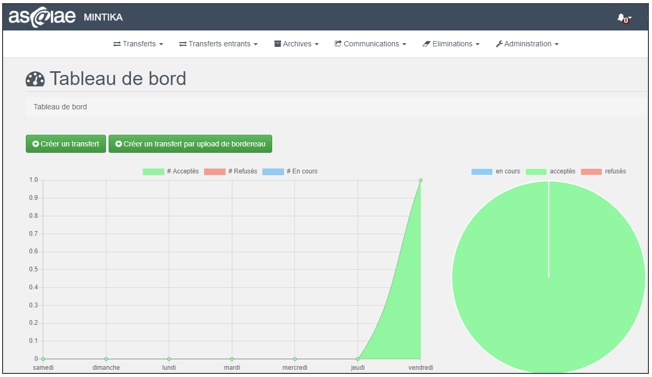
Task: Toggle the # En cours legend series
Action: [x=290, y=171]
